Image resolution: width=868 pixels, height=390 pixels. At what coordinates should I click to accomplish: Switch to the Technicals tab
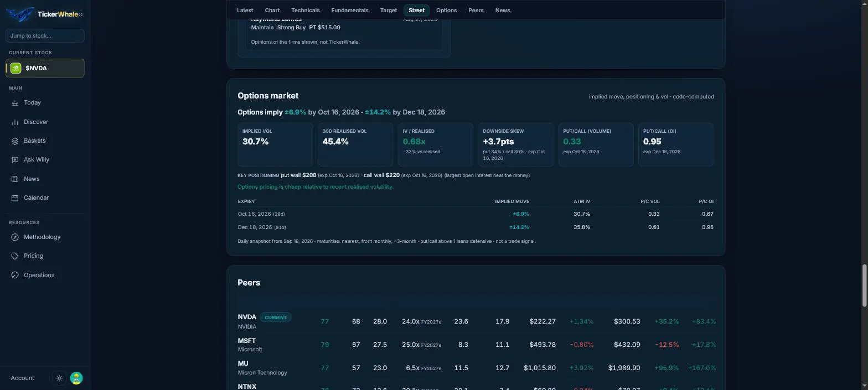tap(305, 11)
